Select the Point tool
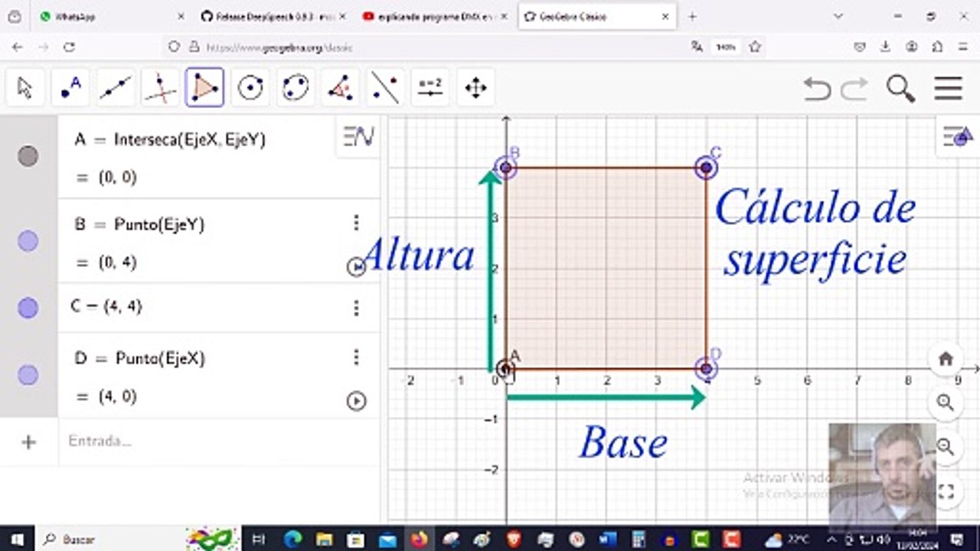The width and height of the screenshot is (980, 551). [70, 88]
